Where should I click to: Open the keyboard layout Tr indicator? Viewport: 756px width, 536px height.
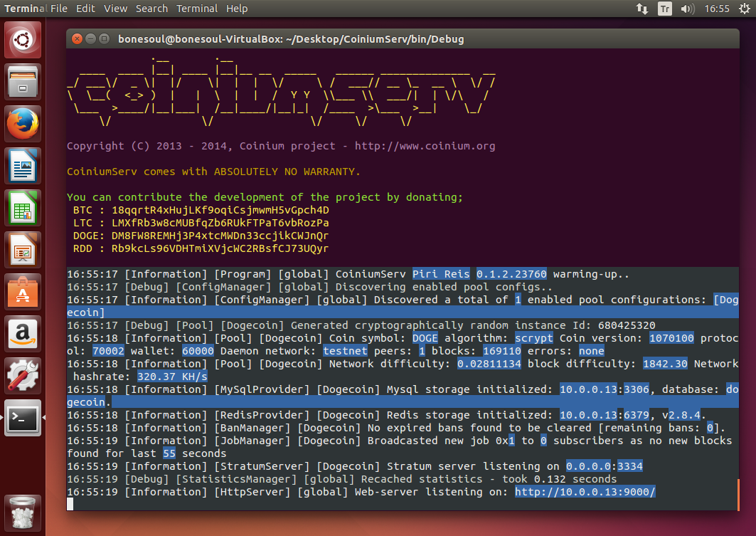click(x=665, y=9)
